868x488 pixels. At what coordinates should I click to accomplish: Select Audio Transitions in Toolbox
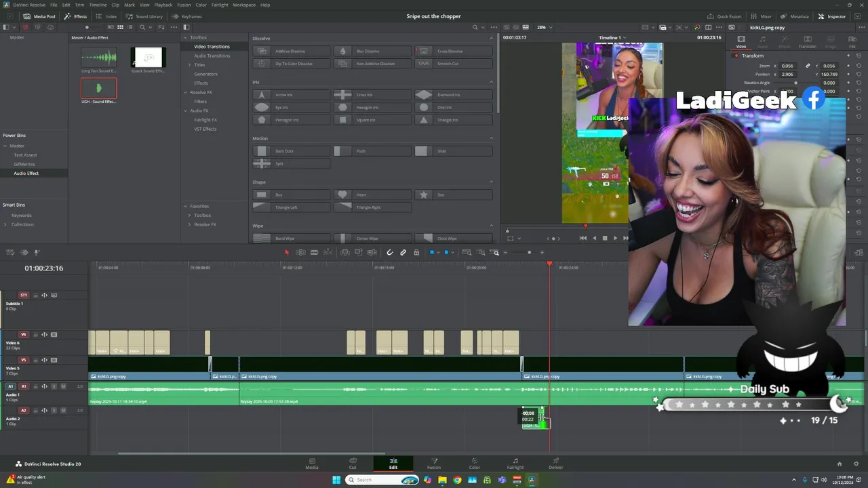212,56
